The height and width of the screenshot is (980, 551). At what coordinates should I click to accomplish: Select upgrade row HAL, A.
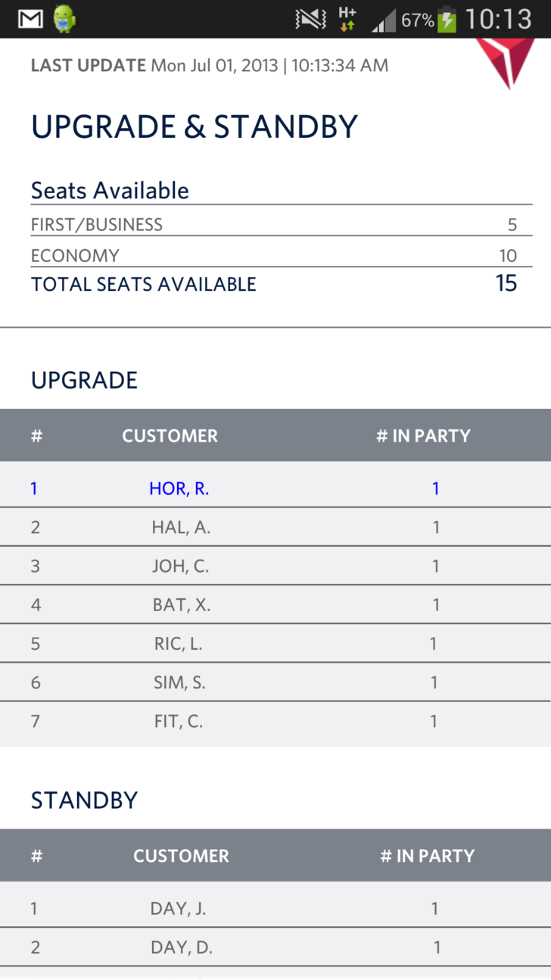click(275, 527)
